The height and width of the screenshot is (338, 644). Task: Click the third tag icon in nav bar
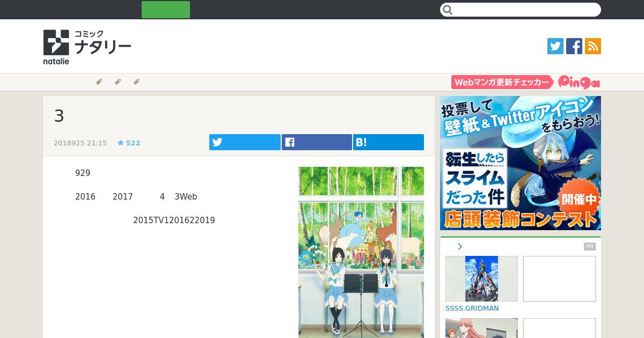pyautogui.click(x=136, y=82)
